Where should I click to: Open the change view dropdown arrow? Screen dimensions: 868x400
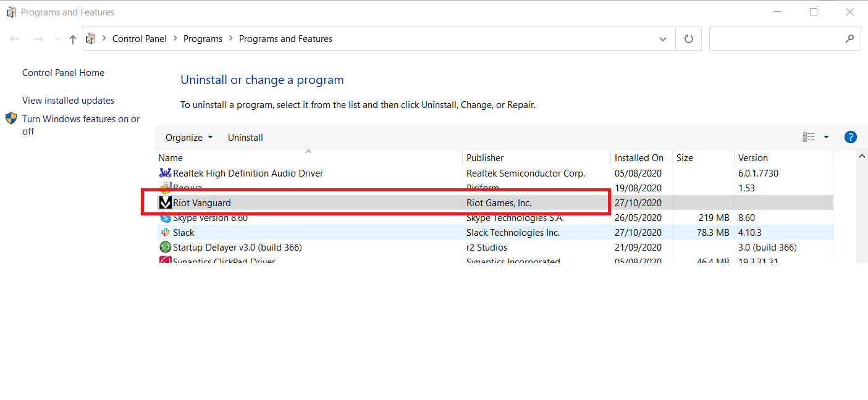click(826, 137)
